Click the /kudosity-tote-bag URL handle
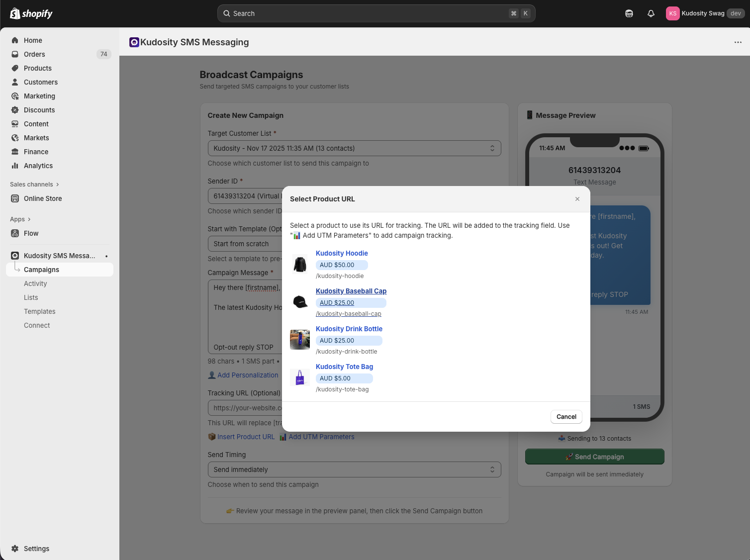750x560 pixels. tap(342, 389)
